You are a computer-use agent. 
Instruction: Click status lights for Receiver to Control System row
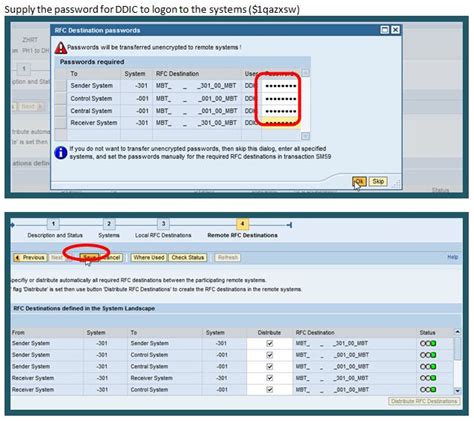(428, 390)
